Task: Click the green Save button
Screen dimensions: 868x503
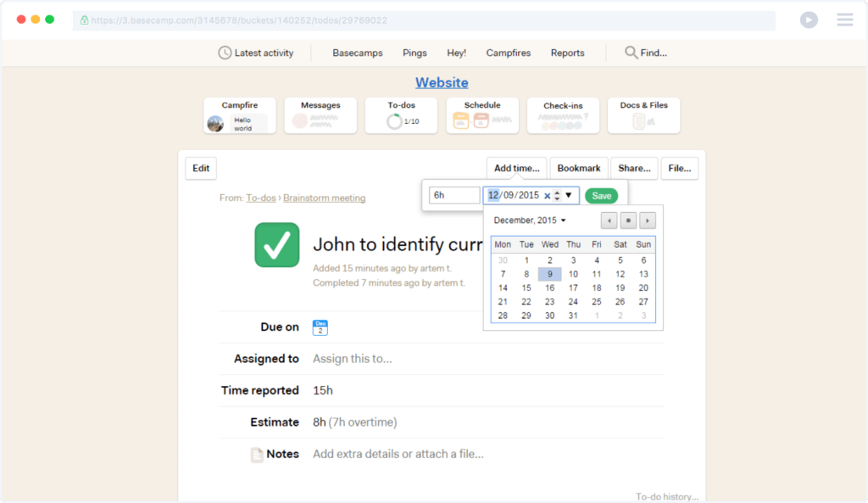Action: 601,195
